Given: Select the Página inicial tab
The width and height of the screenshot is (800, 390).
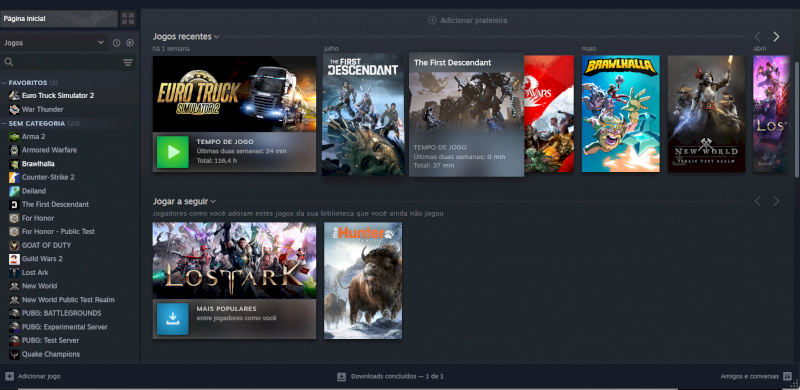Looking at the screenshot, I should click(59, 19).
